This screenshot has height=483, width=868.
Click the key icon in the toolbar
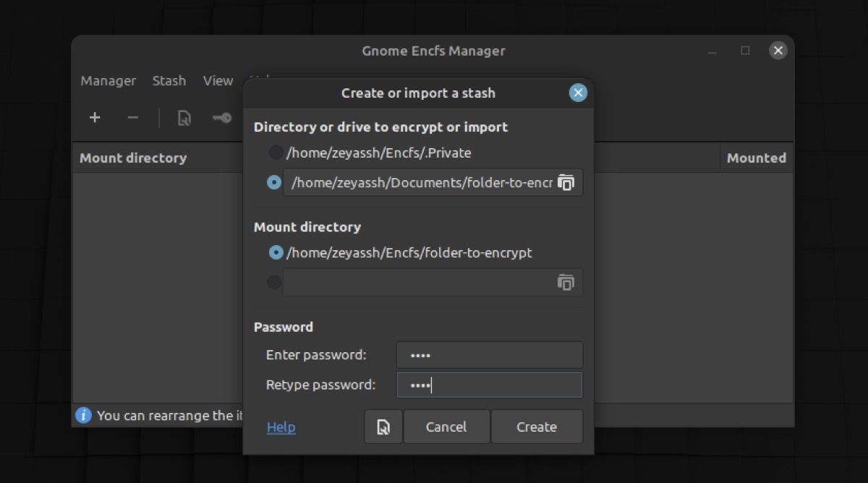tap(221, 118)
